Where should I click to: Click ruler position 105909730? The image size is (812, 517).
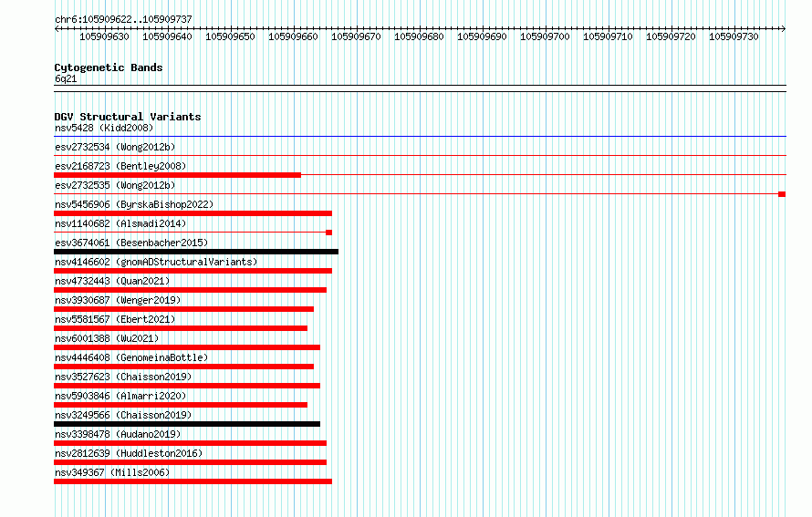point(734,36)
